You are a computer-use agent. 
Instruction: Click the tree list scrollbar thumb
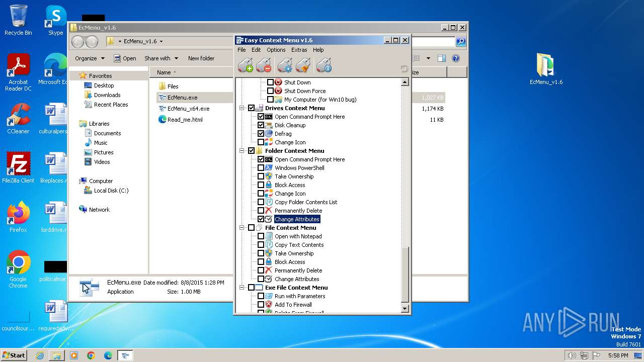405,275
